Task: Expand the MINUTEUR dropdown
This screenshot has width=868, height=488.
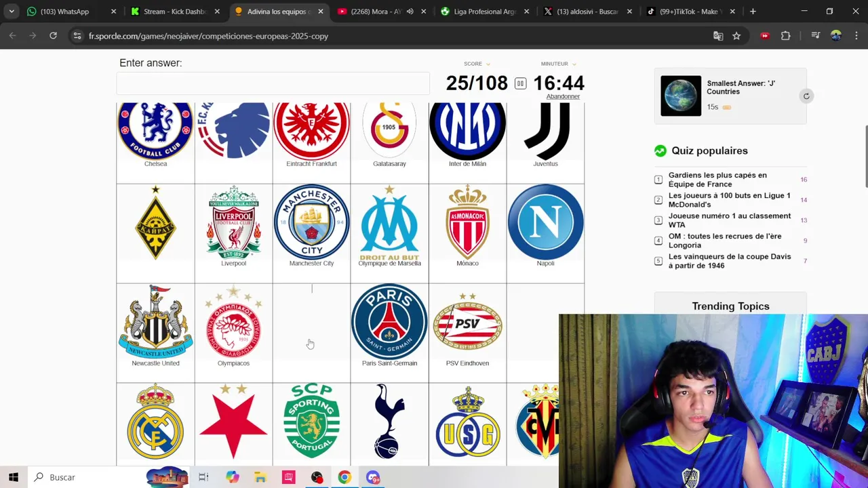Action: tap(558, 64)
